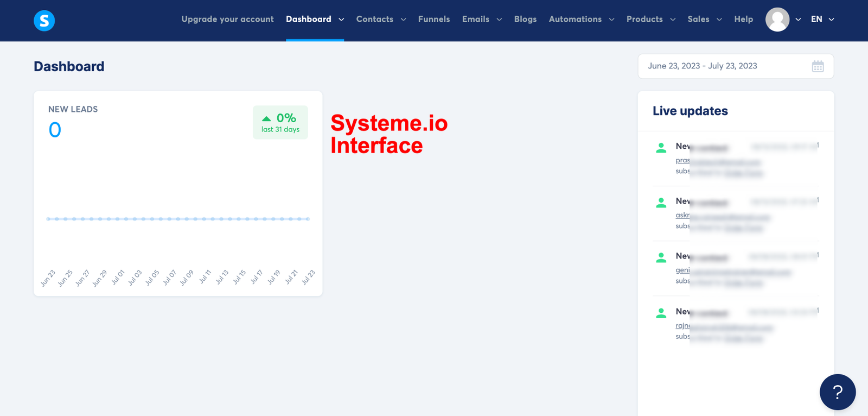The image size is (868, 416).
Task: Click Upgrade your account link
Action: (x=227, y=19)
